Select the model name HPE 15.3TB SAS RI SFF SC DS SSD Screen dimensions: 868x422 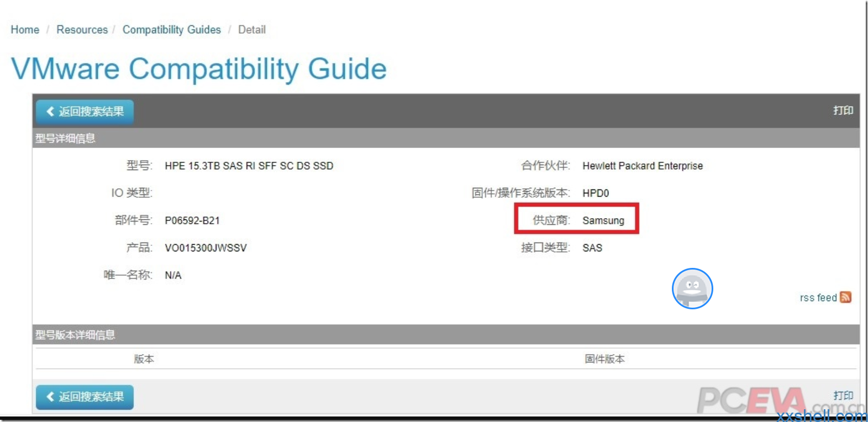pos(249,166)
